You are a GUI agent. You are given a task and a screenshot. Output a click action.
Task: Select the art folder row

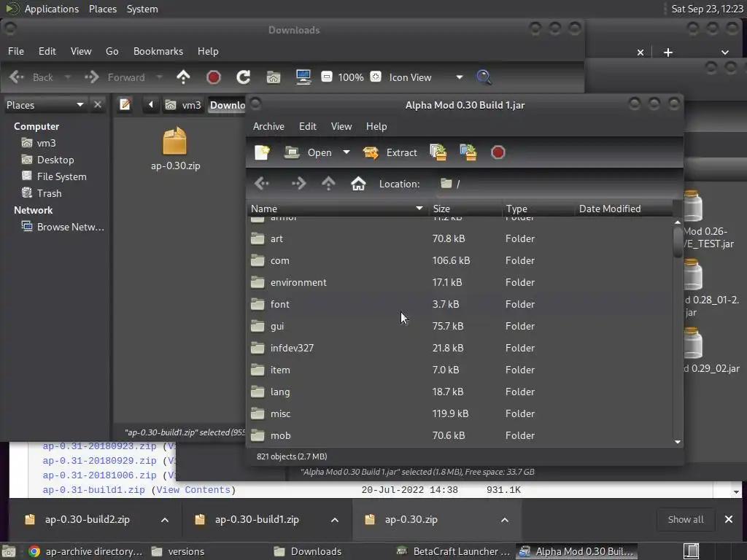click(460, 238)
